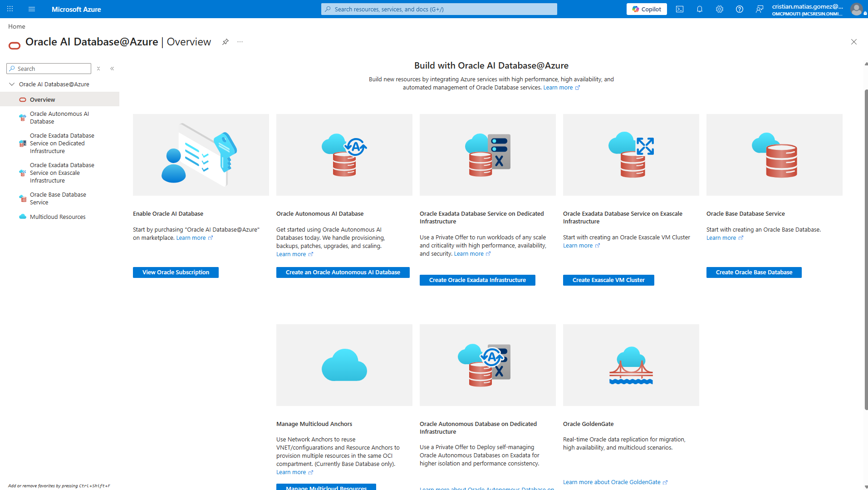Image resolution: width=868 pixels, height=490 pixels.
Task: Open Learn more link in page header description
Action: tap(562, 88)
